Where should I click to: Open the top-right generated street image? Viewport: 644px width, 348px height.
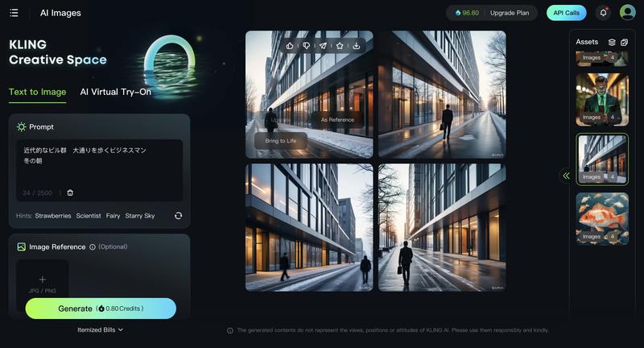click(442, 94)
